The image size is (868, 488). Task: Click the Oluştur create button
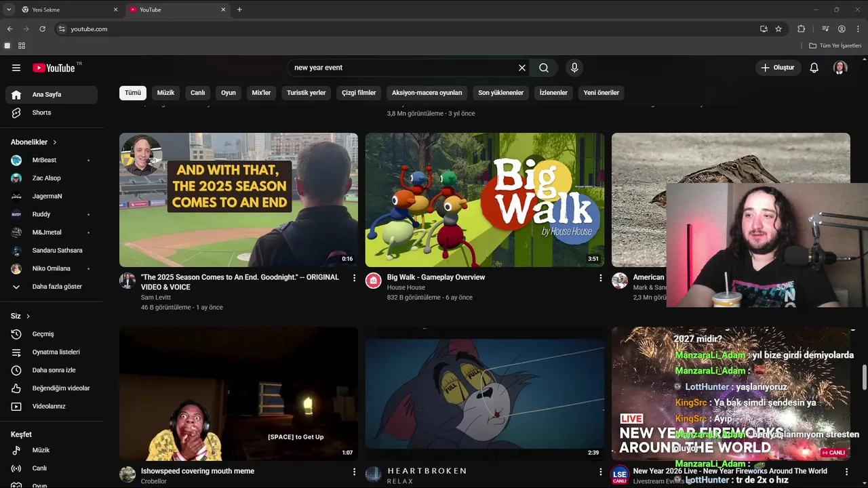778,68
